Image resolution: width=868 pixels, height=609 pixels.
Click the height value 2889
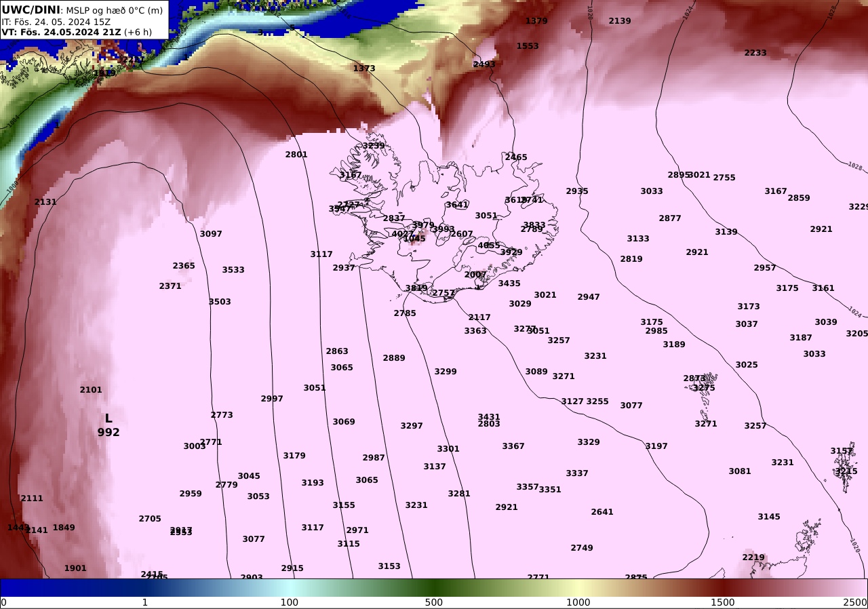(394, 358)
